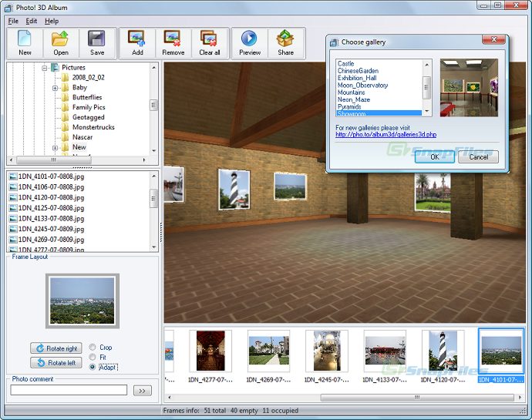Start the Preview play icon
This screenshot has width=532, height=420.
click(x=250, y=43)
